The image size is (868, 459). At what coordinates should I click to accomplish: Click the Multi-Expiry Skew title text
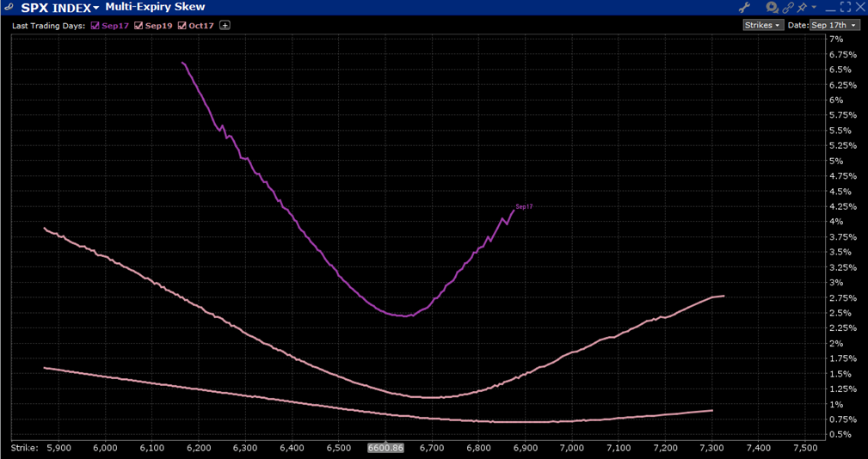click(x=155, y=7)
